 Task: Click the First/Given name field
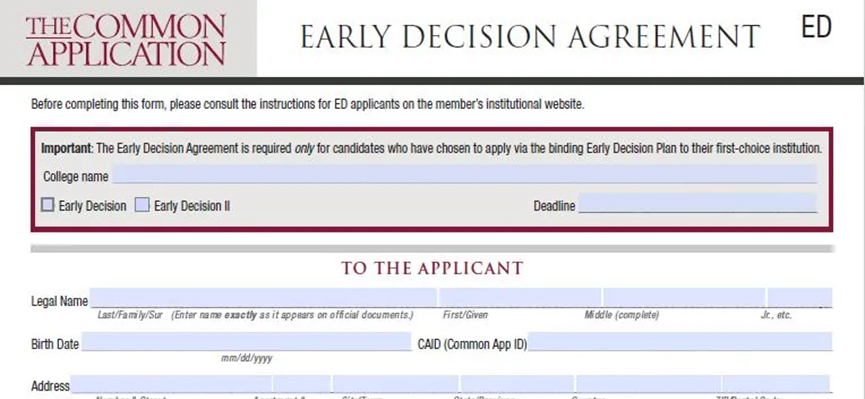tap(520, 297)
